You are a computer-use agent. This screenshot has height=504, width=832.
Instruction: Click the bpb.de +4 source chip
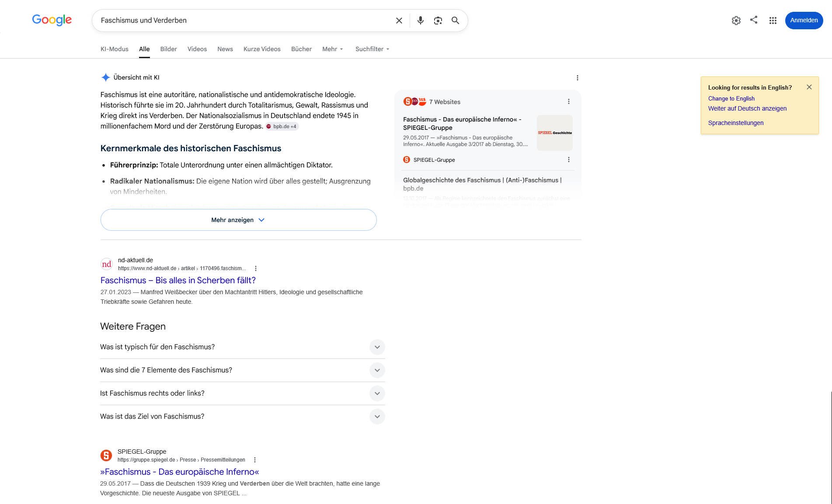click(x=282, y=126)
